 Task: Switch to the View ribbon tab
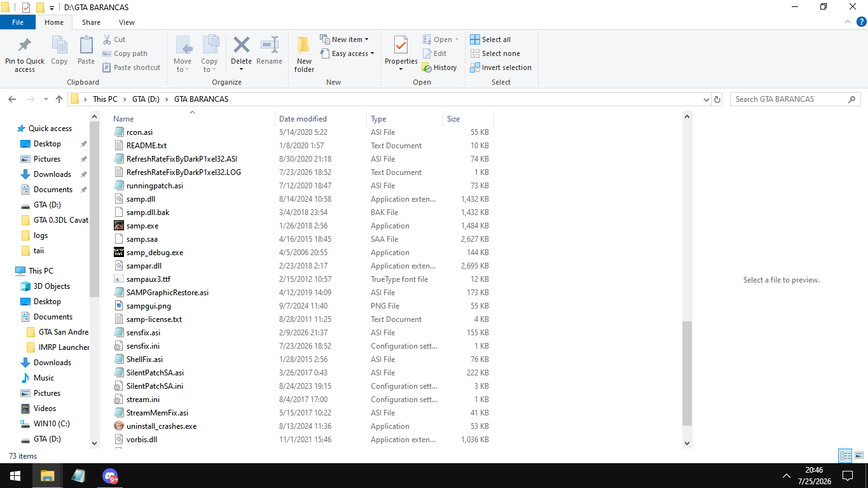click(x=127, y=22)
